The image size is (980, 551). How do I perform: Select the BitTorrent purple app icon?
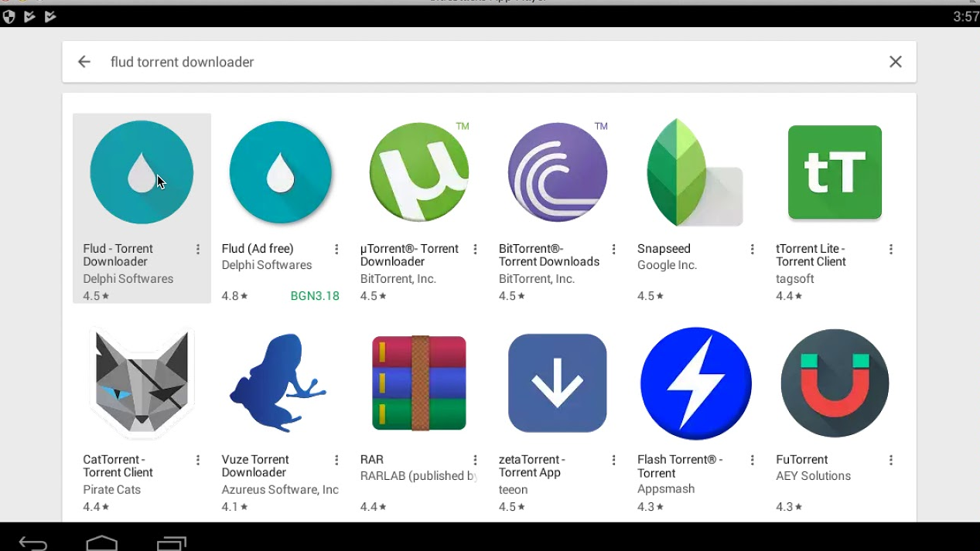(x=558, y=172)
